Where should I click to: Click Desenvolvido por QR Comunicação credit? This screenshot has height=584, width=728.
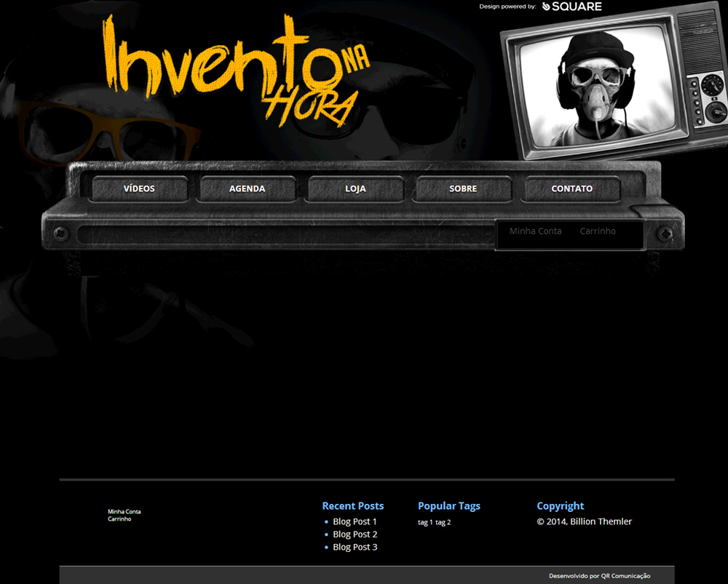pyautogui.click(x=599, y=576)
